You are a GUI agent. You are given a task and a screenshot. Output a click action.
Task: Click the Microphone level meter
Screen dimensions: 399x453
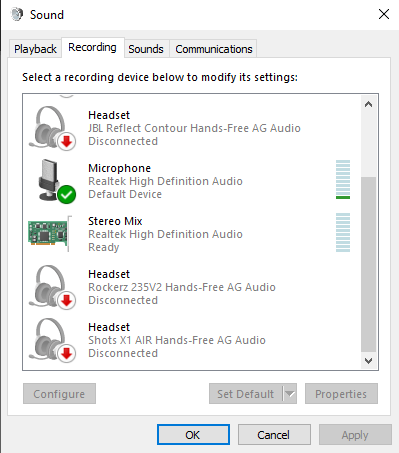coord(343,179)
